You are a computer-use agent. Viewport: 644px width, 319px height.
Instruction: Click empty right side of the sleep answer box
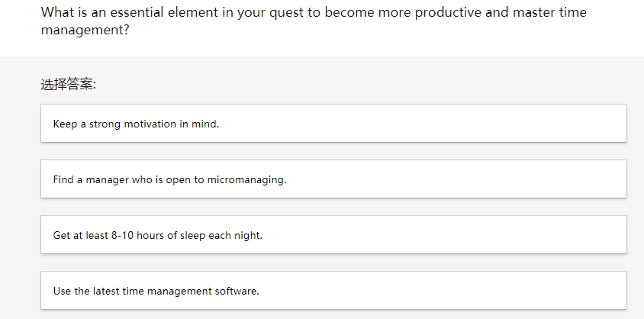pyautogui.click(x=496, y=236)
